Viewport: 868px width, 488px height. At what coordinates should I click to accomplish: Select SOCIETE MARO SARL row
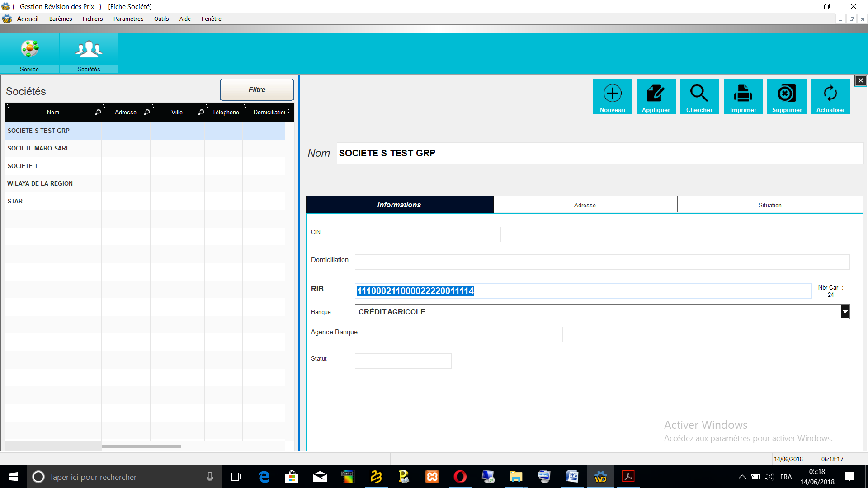pos(38,148)
